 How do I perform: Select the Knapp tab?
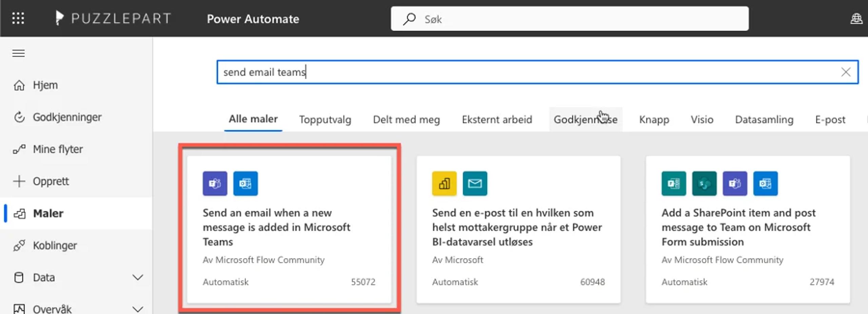(x=654, y=120)
